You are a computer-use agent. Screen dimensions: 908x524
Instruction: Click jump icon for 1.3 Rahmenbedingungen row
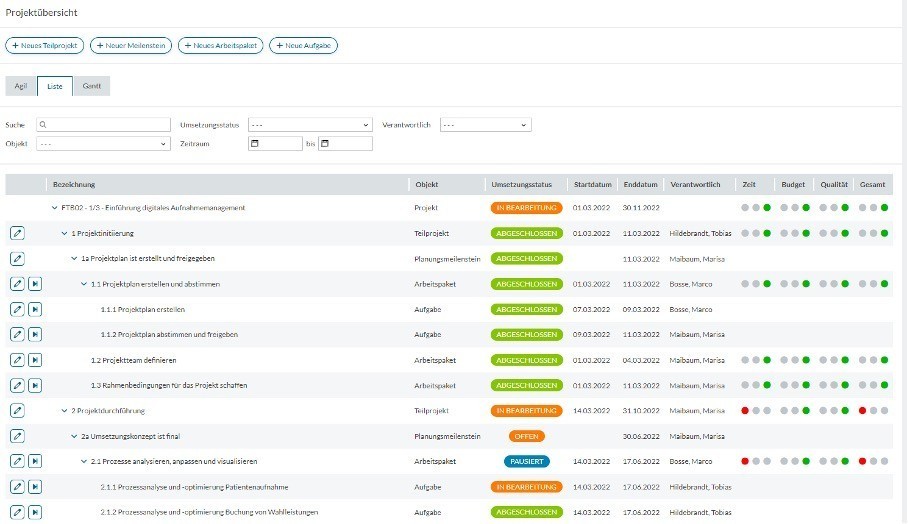pyautogui.click(x=35, y=385)
